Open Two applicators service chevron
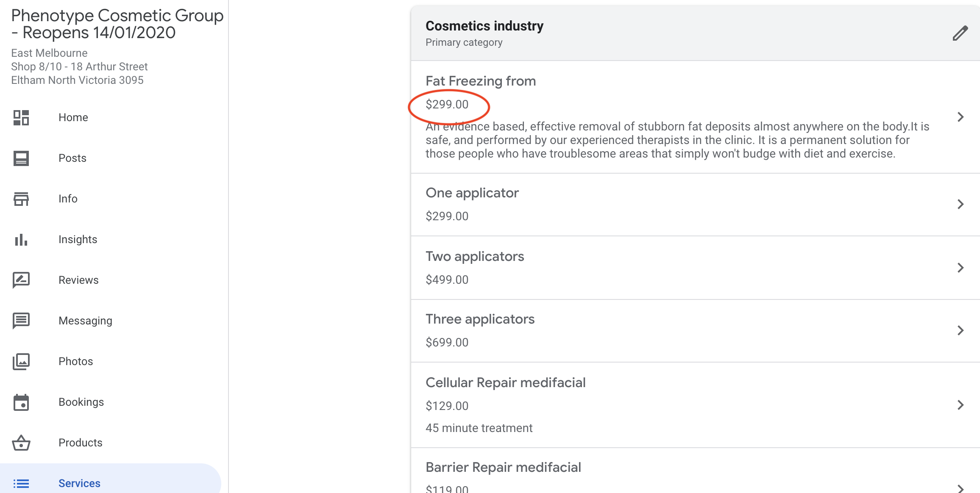 point(960,268)
